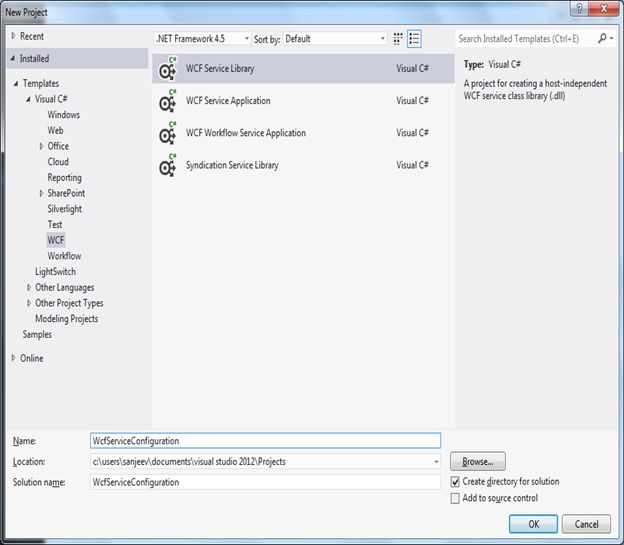Viewport: 624px width, 545px height.
Task: Select the Web template category
Action: click(55, 130)
